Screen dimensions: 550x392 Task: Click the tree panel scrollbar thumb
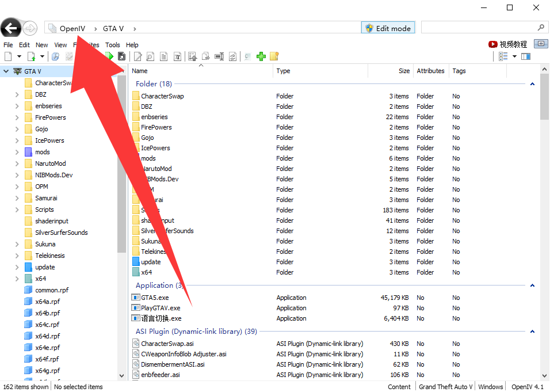(121, 164)
